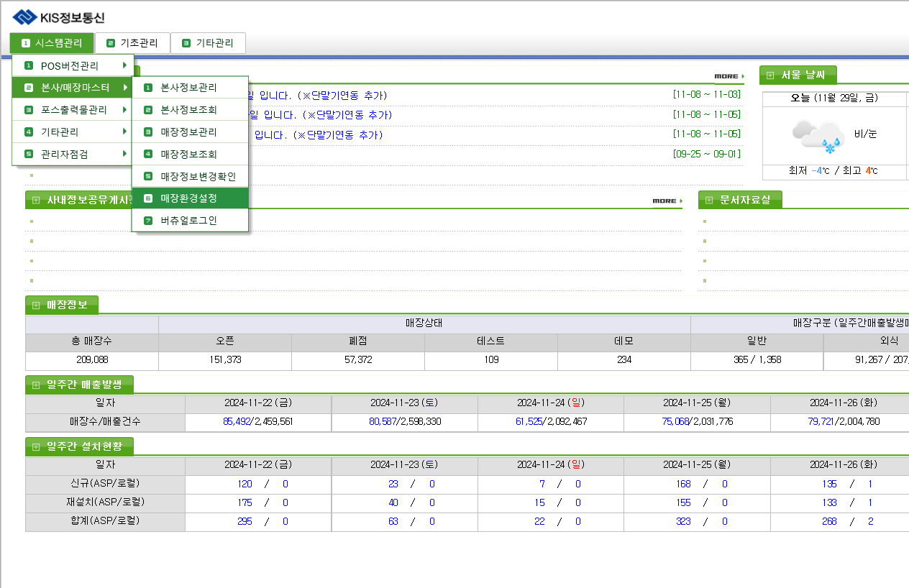Choose 버츄얼로그인 menu entry

189,220
